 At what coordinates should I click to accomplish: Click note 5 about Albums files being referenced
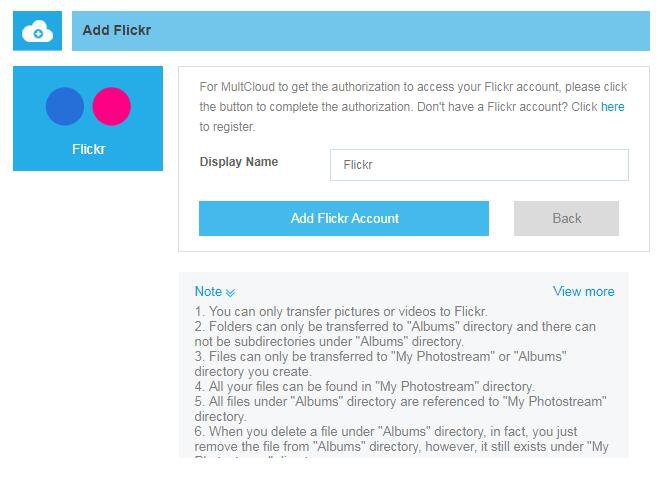[400, 408]
